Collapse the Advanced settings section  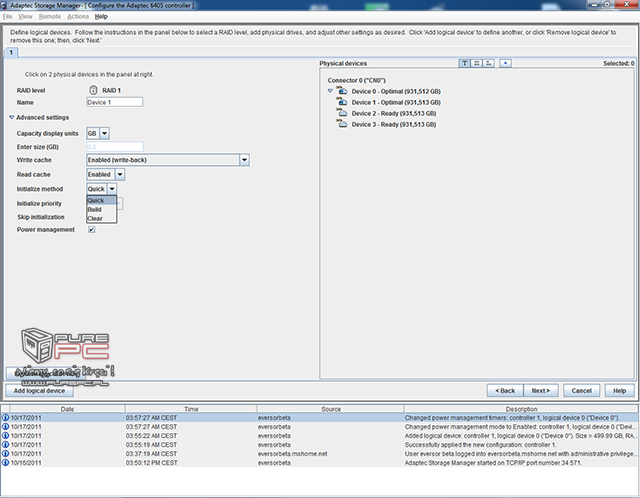(11, 117)
